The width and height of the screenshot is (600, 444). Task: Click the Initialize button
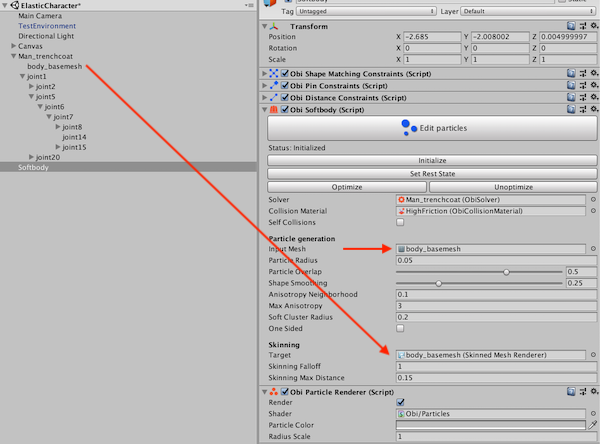pos(432,160)
